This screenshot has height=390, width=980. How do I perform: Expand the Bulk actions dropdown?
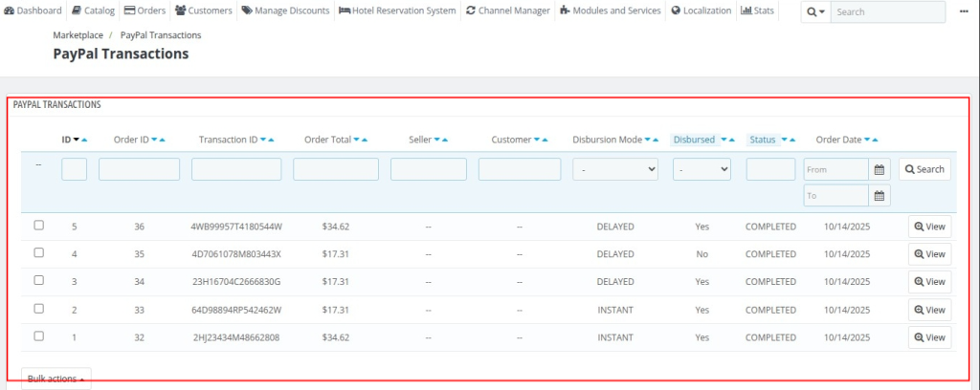coord(56,379)
